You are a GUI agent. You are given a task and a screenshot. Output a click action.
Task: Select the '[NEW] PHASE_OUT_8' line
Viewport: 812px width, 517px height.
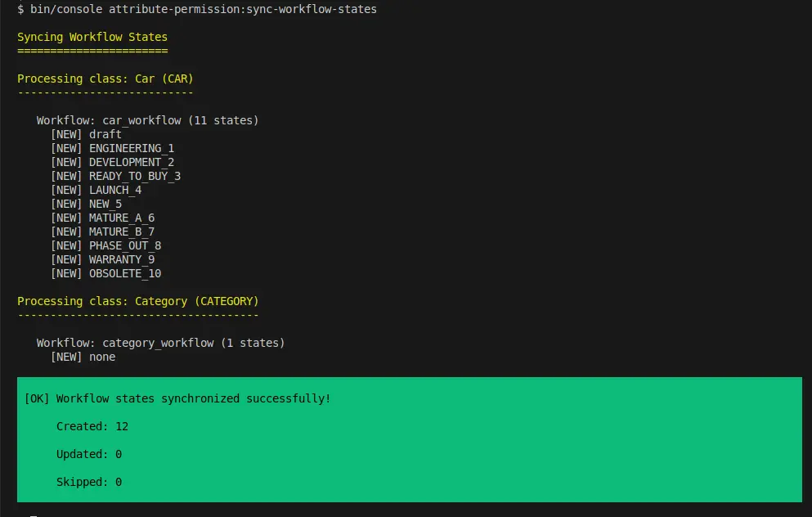[x=105, y=245]
